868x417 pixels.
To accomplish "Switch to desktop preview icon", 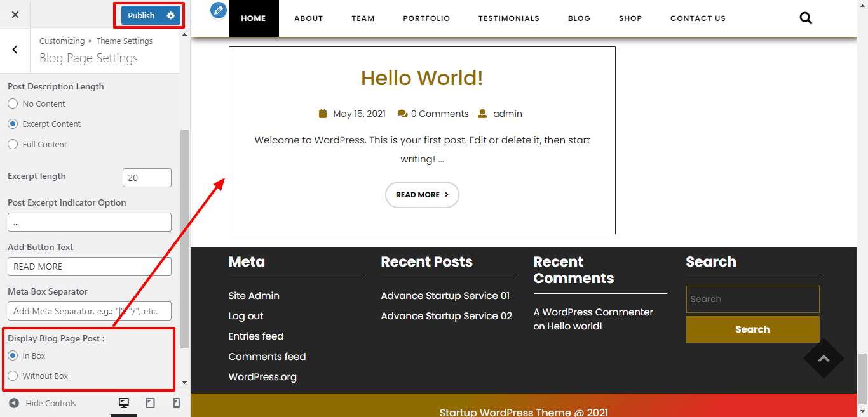I will 124,403.
